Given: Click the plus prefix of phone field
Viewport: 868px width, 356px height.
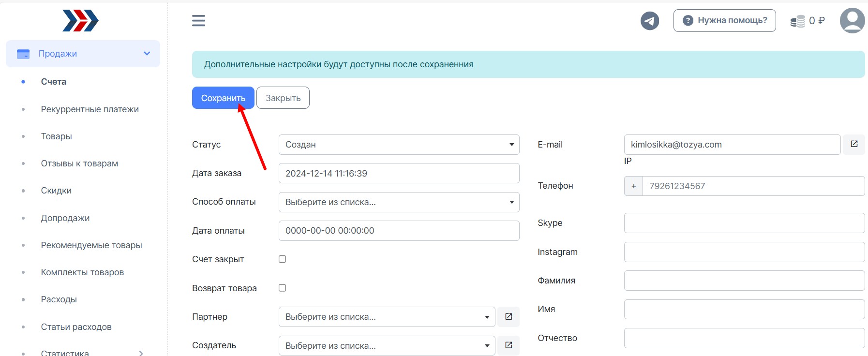Looking at the screenshot, I should coord(633,186).
